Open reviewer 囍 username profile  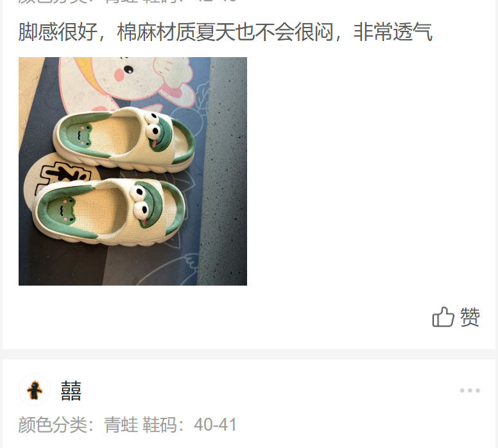pyautogui.click(x=71, y=390)
